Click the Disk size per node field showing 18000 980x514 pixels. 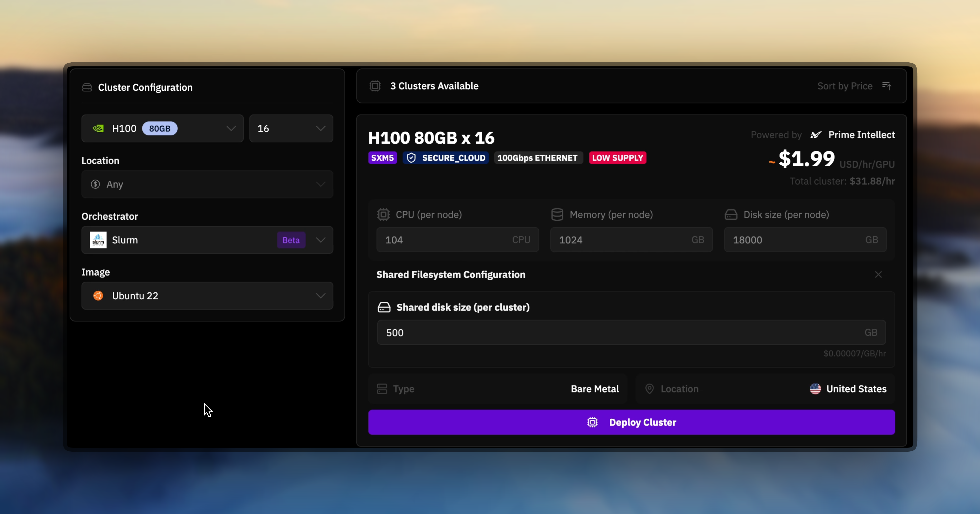tap(805, 240)
